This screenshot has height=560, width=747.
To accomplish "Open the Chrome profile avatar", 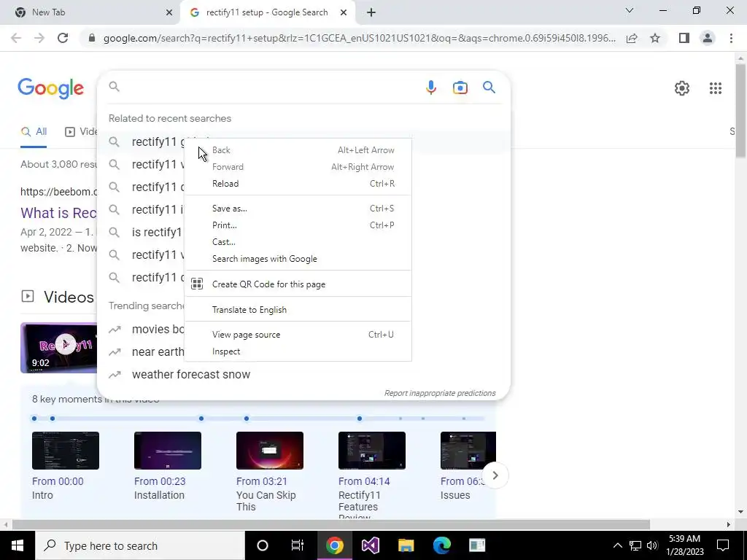I will (x=708, y=38).
